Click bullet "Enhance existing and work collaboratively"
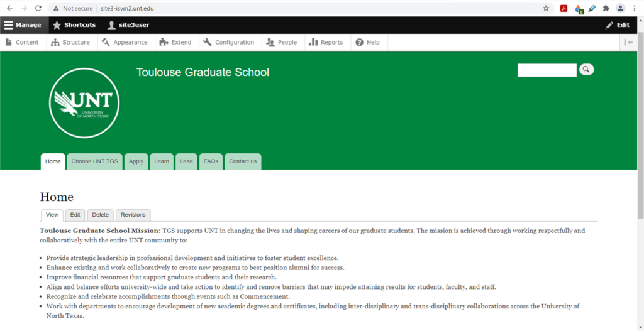This screenshot has width=644, height=331. (195, 268)
